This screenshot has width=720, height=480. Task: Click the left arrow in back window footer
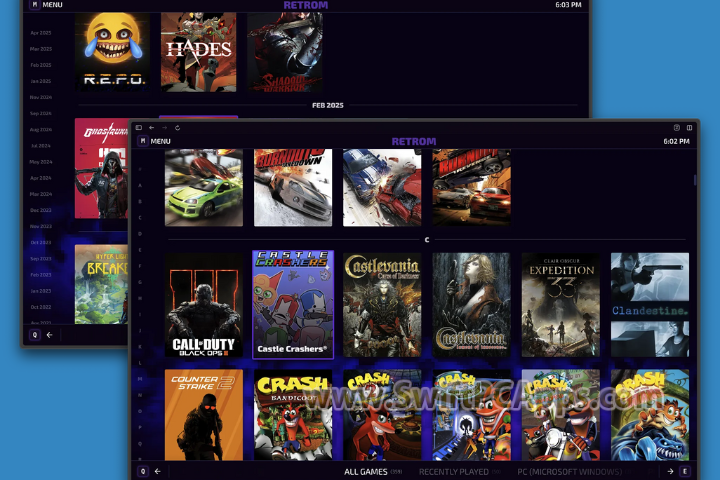[x=49, y=335]
